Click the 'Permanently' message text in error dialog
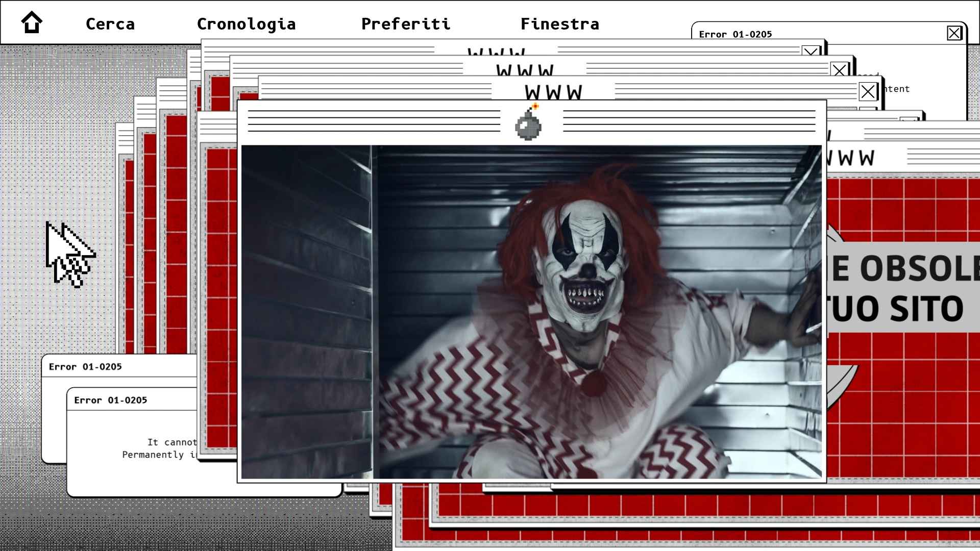980x551 pixels. point(153,455)
